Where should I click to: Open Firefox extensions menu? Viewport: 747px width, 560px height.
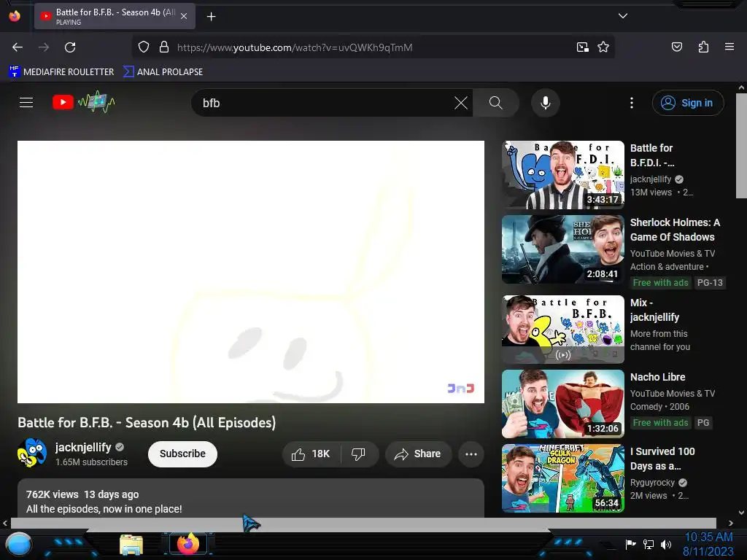coord(703,47)
